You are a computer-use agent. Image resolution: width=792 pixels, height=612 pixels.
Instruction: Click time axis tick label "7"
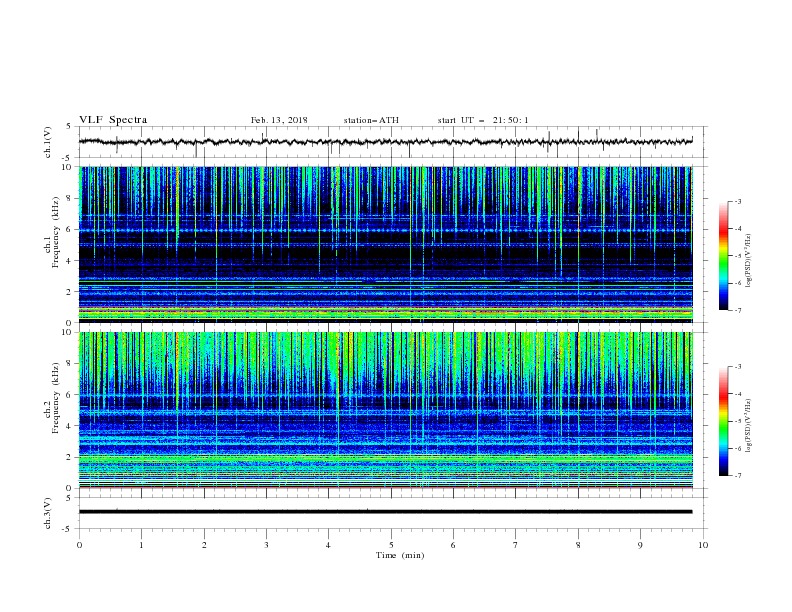click(x=516, y=545)
